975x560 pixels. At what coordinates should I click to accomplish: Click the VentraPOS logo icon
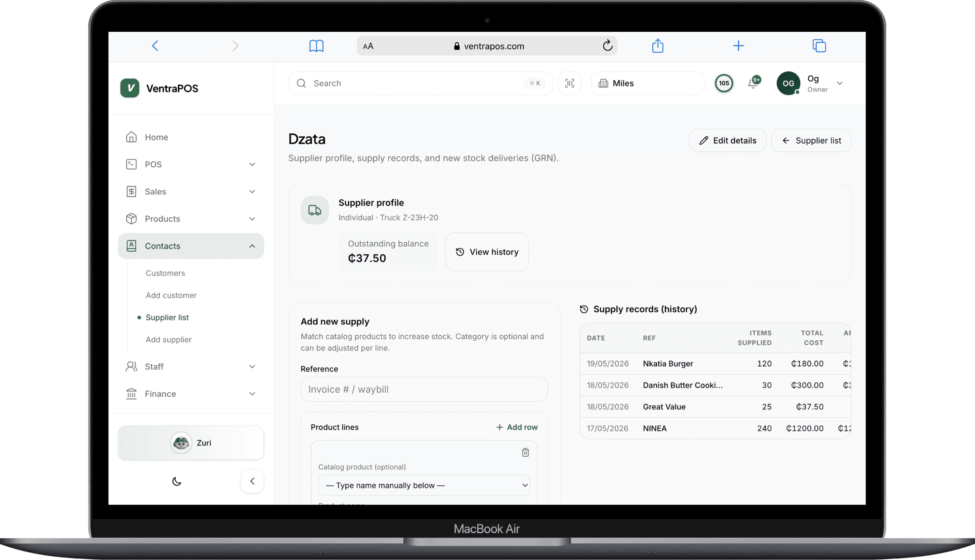tap(130, 88)
